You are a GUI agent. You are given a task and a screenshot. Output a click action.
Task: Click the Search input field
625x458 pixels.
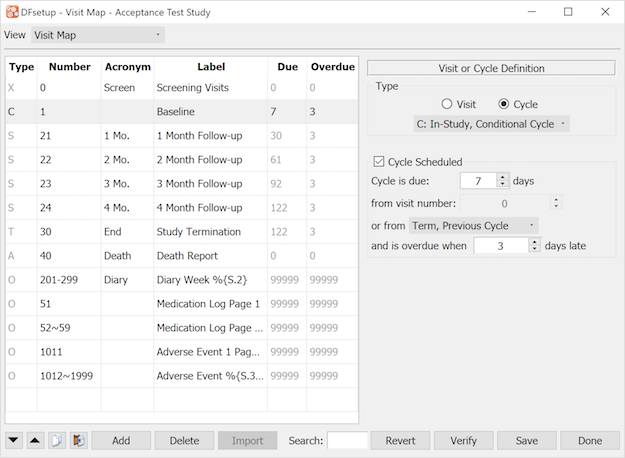coord(347,440)
